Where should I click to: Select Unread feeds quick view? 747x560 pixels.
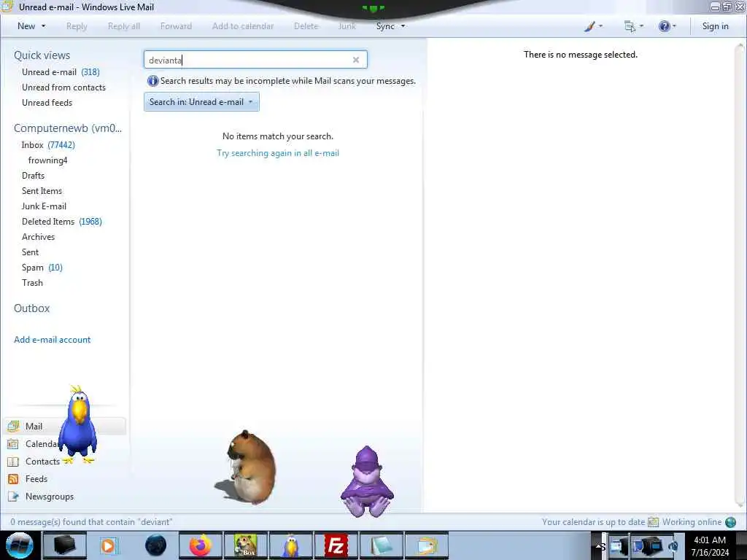[47, 102]
